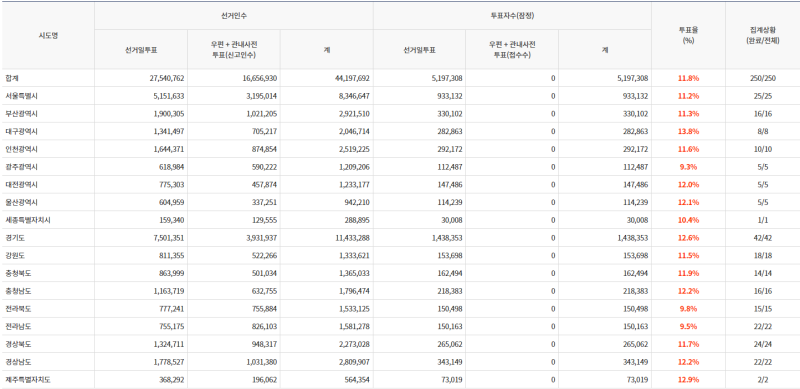This screenshot has width=800, height=389.
Task: Select the 인천광역시 row label
Action: pyautogui.click(x=21, y=149)
